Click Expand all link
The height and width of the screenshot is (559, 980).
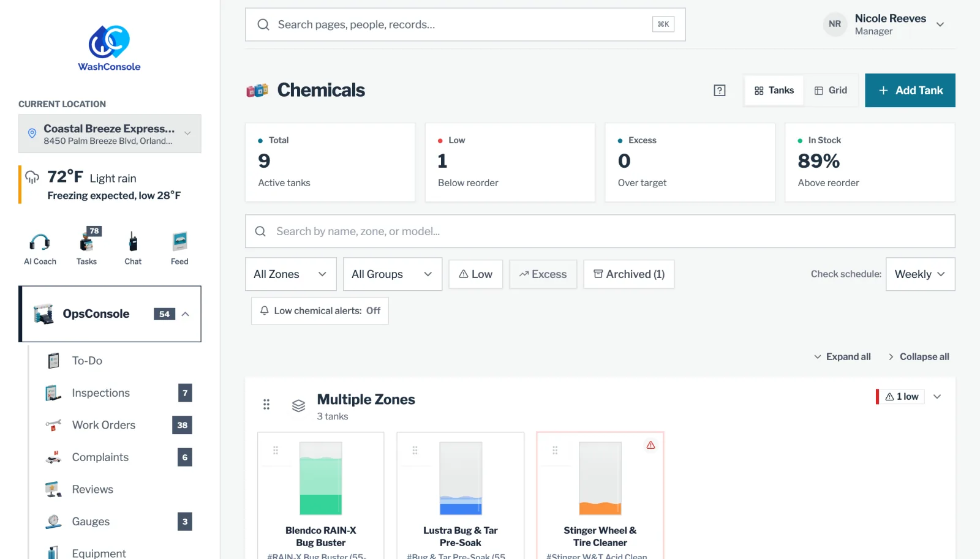[x=842, y=357]
